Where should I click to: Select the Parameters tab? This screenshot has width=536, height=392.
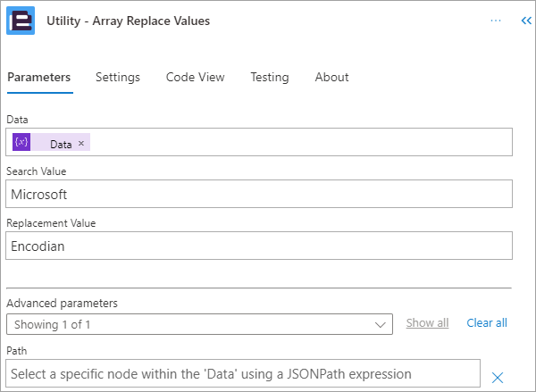[x=39, y=77]
